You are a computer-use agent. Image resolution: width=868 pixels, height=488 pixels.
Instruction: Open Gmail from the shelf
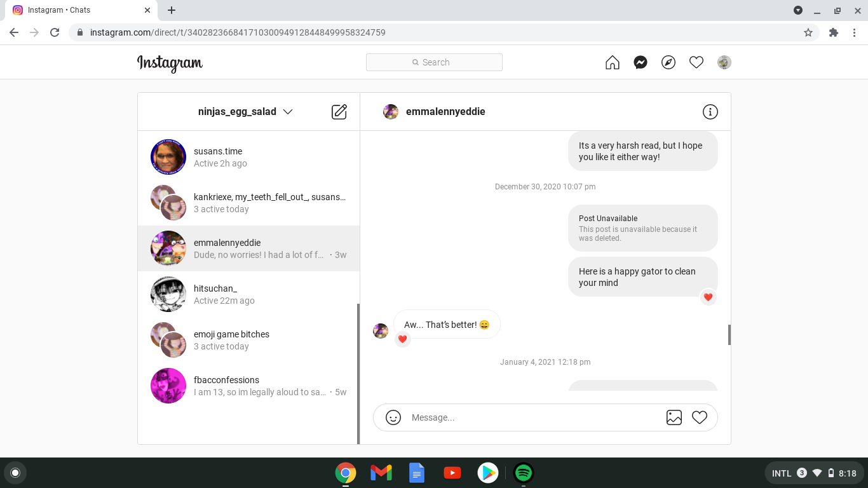(x=381, y=473)
